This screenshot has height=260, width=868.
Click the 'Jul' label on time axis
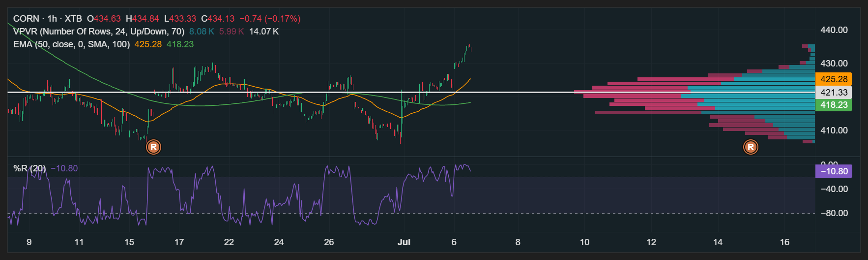tap(404, 242)
